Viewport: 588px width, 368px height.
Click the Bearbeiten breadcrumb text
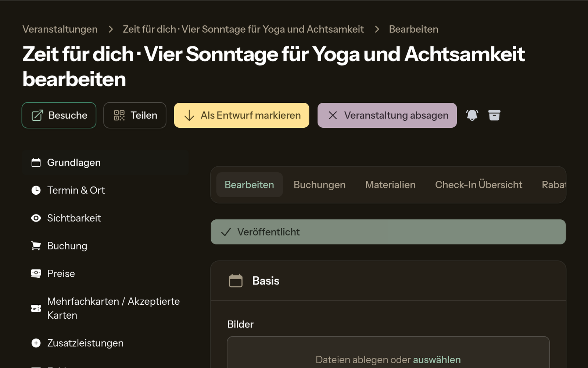pyautogui.click(x=413, y=29)
